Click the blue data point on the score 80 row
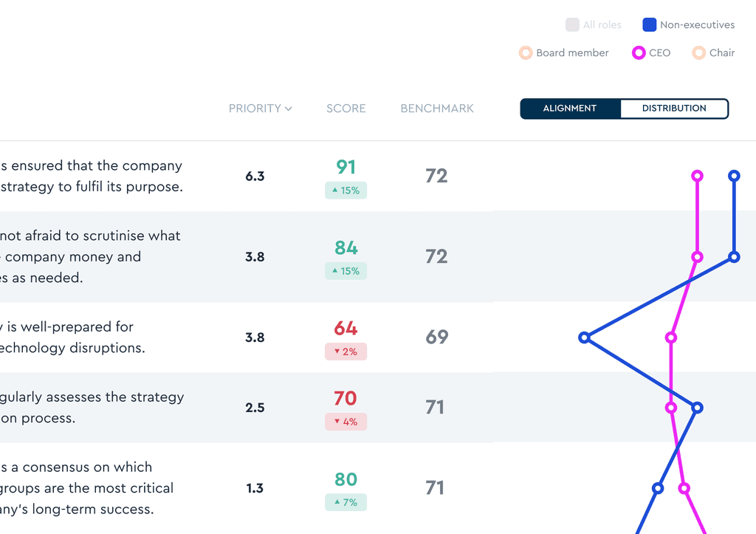This screenshot has height=534, width=756. click(658, 488)
